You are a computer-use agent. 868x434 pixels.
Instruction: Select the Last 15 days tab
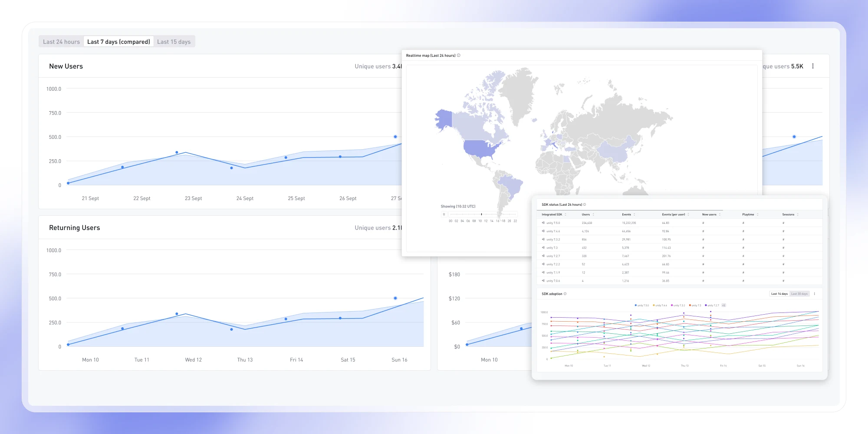tap(174, 42)
